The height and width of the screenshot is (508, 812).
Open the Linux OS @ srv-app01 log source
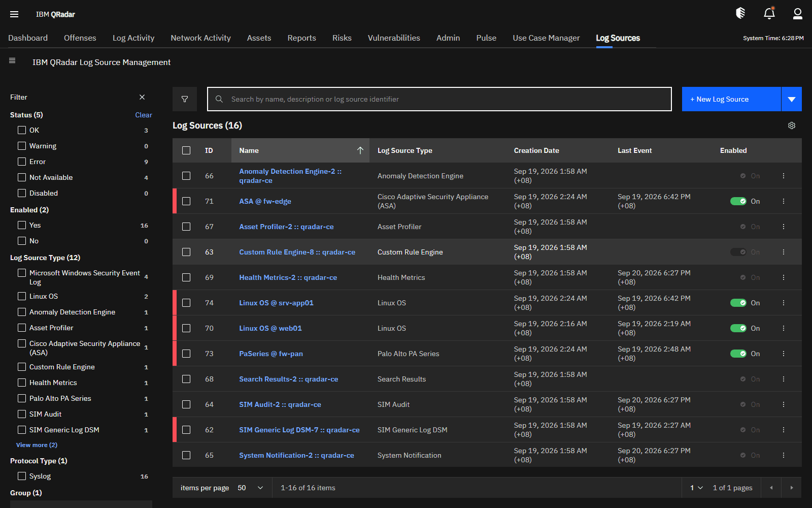point(277,303)
